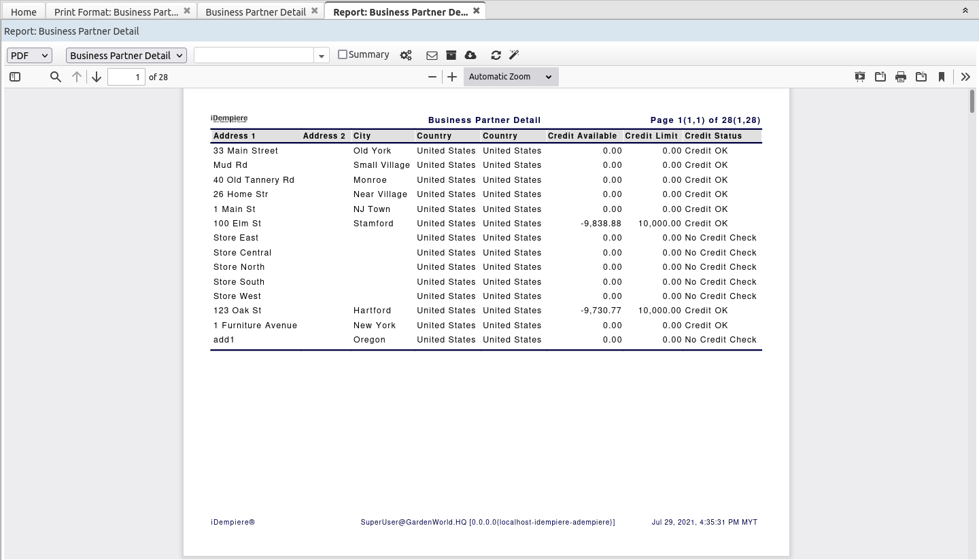Image resolution: width=979 pixels, height=560 pixels.
Task: Enable the Summary checkbox
Action: [x=342, y=54]
